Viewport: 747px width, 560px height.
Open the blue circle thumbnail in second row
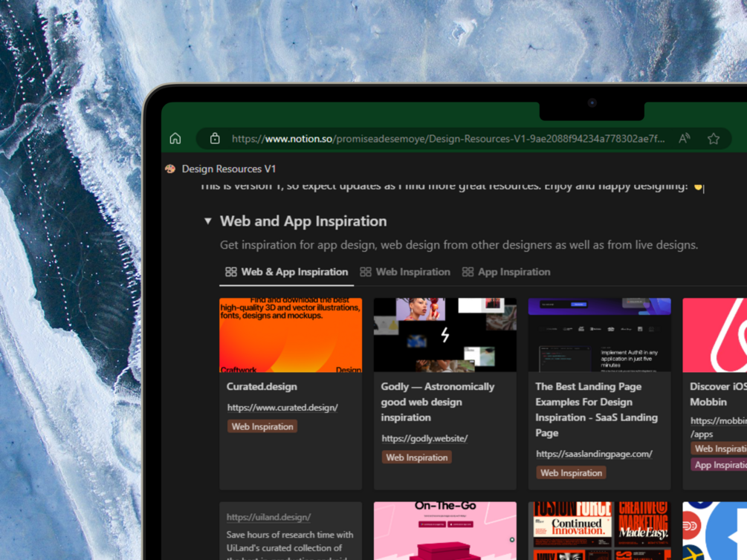(714, 530)
